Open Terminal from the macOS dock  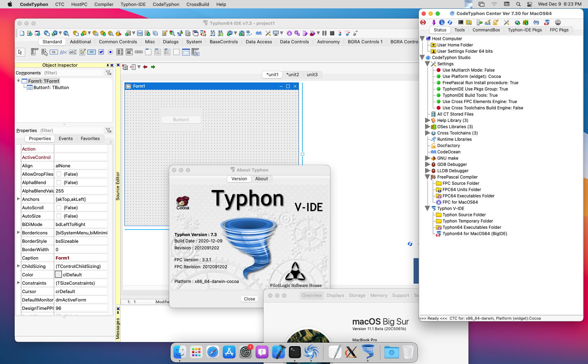[x=295, y=352]
